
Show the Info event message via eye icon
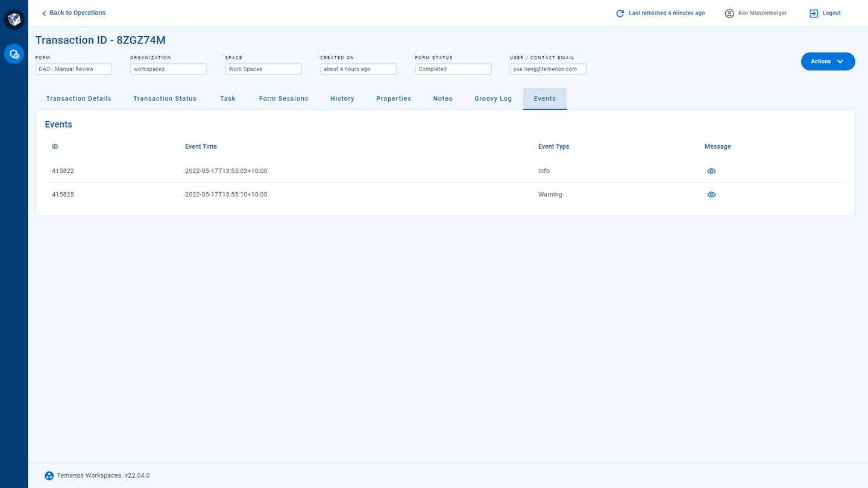point(711,171)
